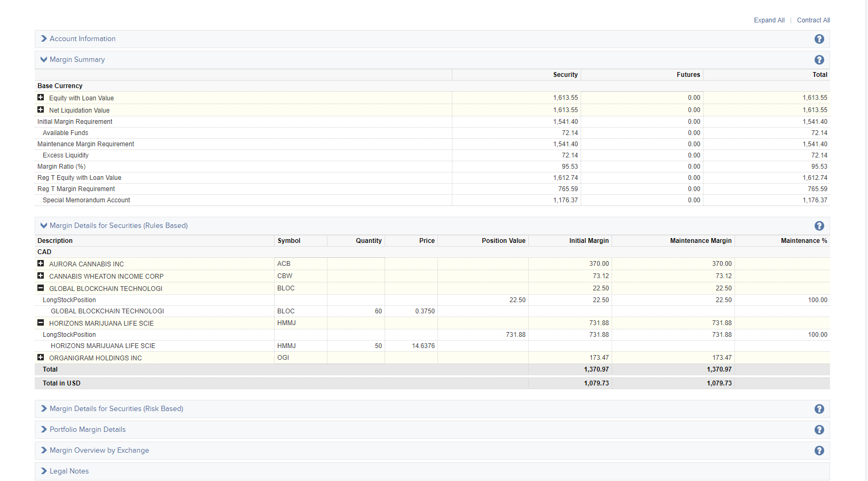Click the Margin Ratio (%) row label
This screenshot has width=868, height=481.
click(61, 167)
